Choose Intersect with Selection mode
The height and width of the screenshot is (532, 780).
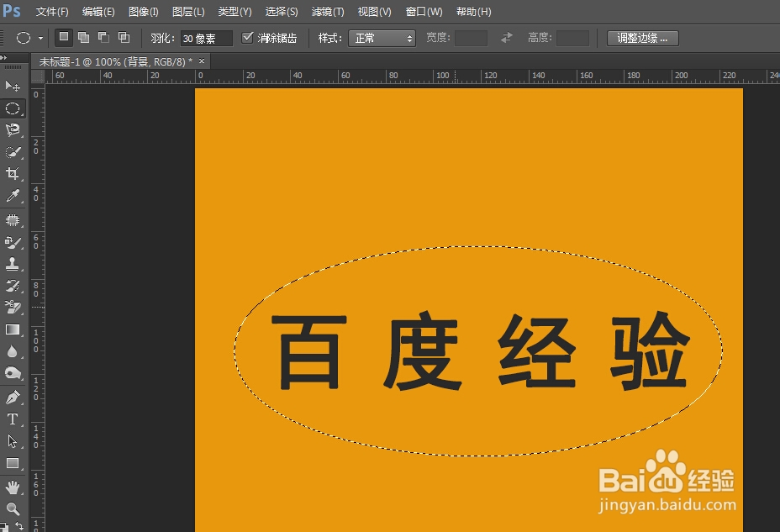[x=124, y=37]
